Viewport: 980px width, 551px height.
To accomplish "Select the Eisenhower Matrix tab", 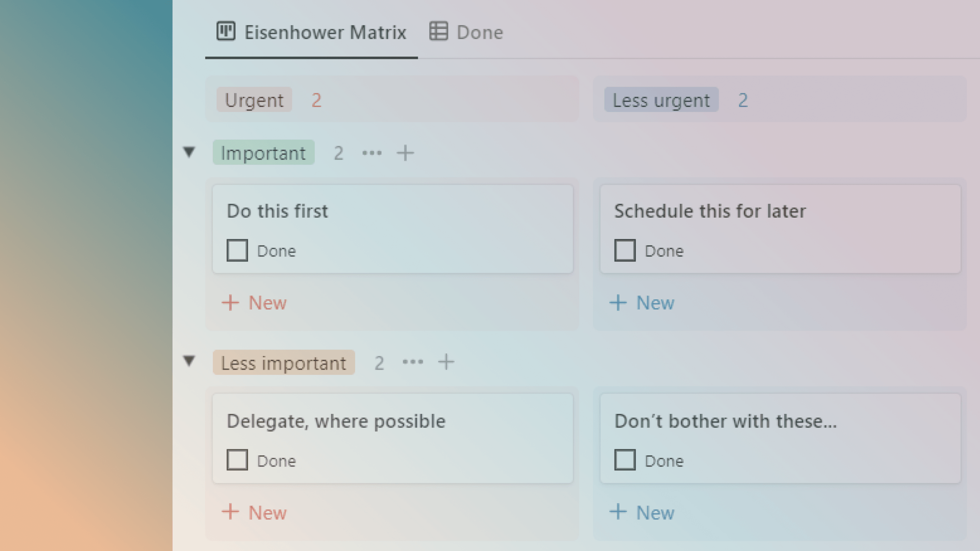I will [x=325, y=32].
